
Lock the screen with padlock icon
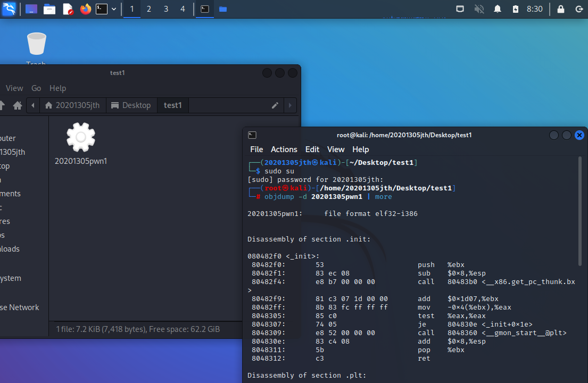pyautogui.click(x=561, y=9)
